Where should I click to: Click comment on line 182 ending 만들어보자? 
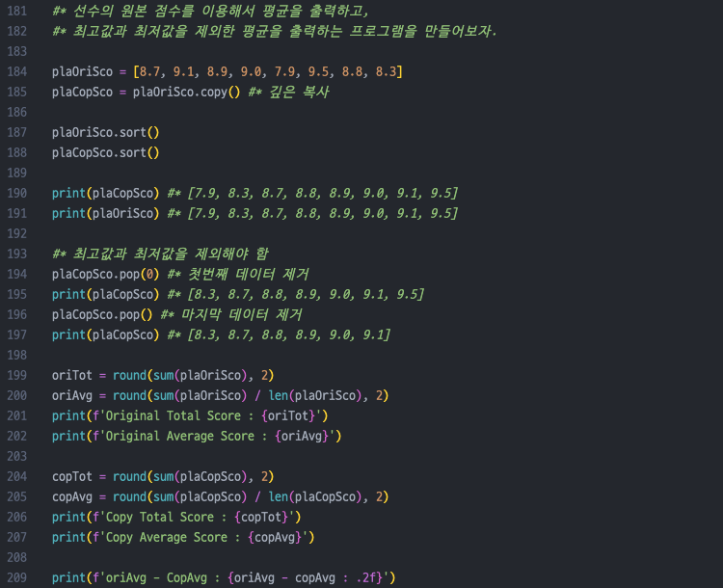(275, 31)
